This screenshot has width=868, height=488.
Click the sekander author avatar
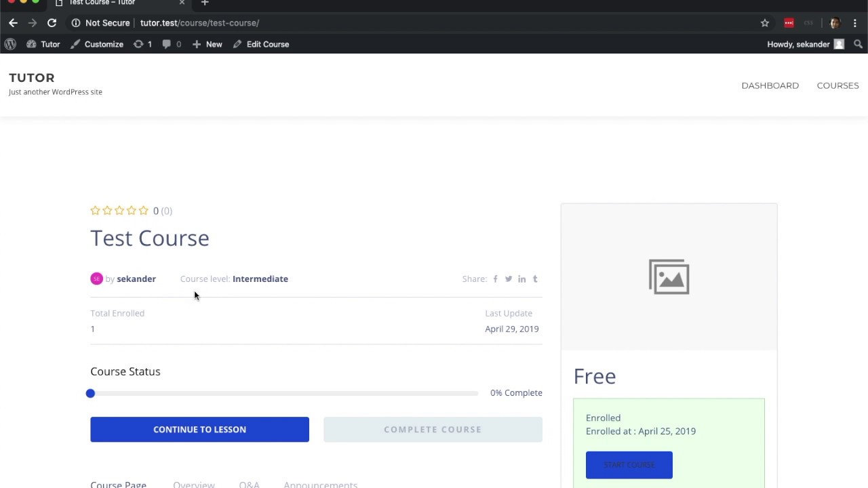96,279
